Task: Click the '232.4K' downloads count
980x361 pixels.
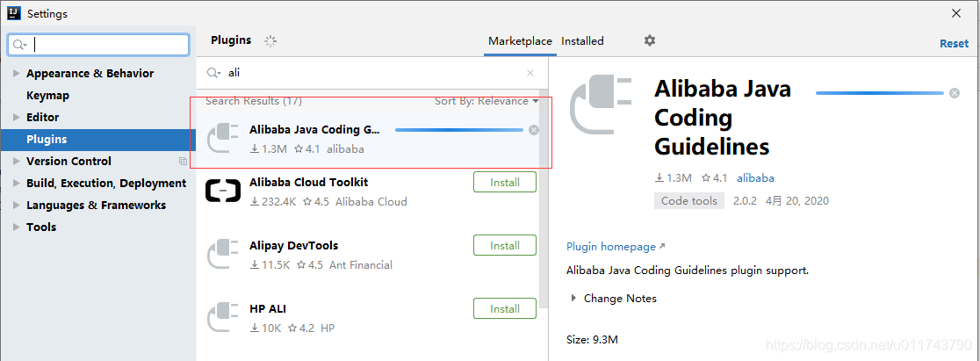Action: point(278,202)
